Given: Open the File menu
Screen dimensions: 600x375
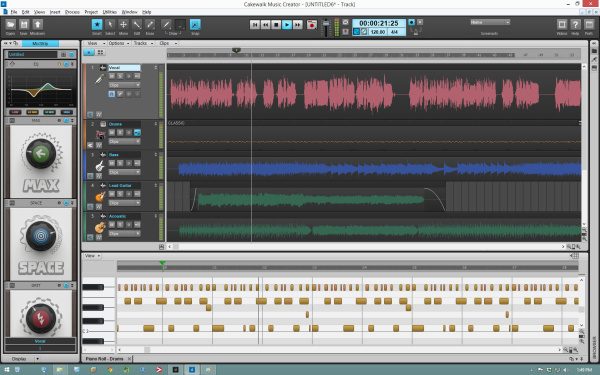Looking at the screenshot, I should point(14,12).
